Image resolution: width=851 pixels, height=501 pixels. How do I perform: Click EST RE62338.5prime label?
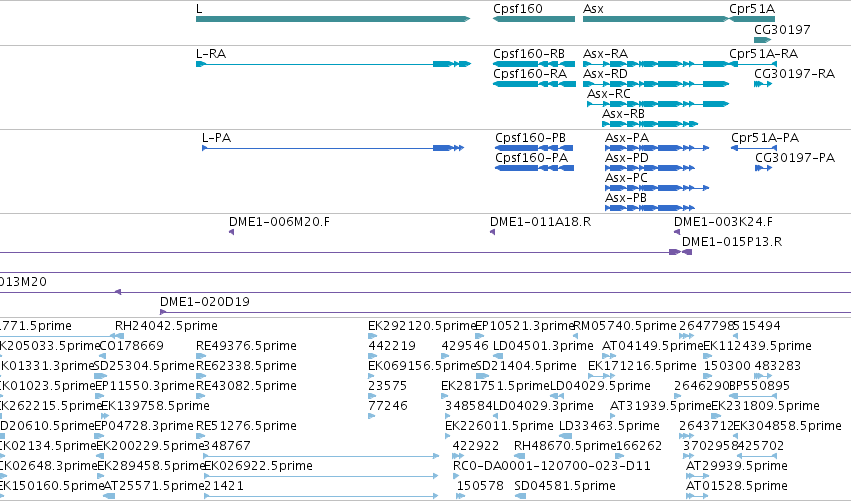point(246,366)
